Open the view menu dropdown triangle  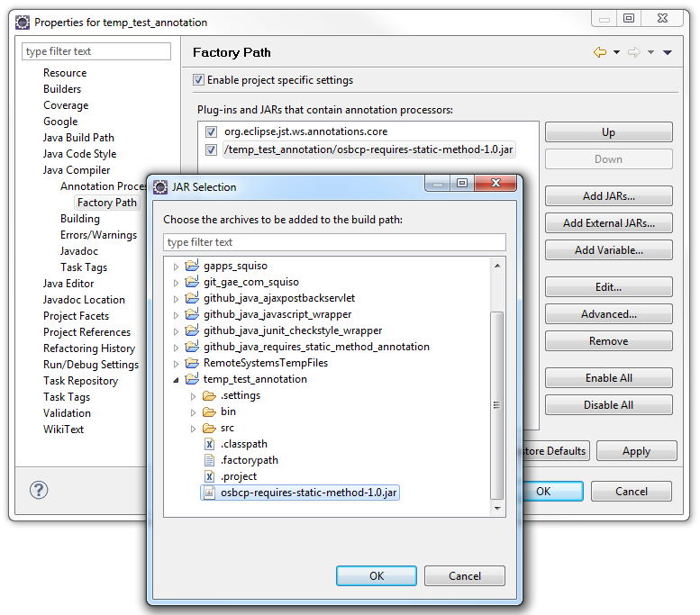coord(667,52)
